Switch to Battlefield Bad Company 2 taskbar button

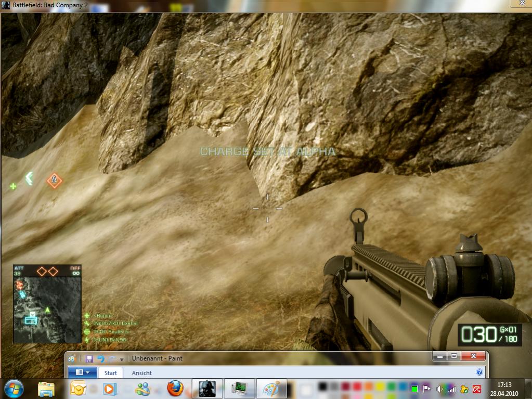[207, 389]
